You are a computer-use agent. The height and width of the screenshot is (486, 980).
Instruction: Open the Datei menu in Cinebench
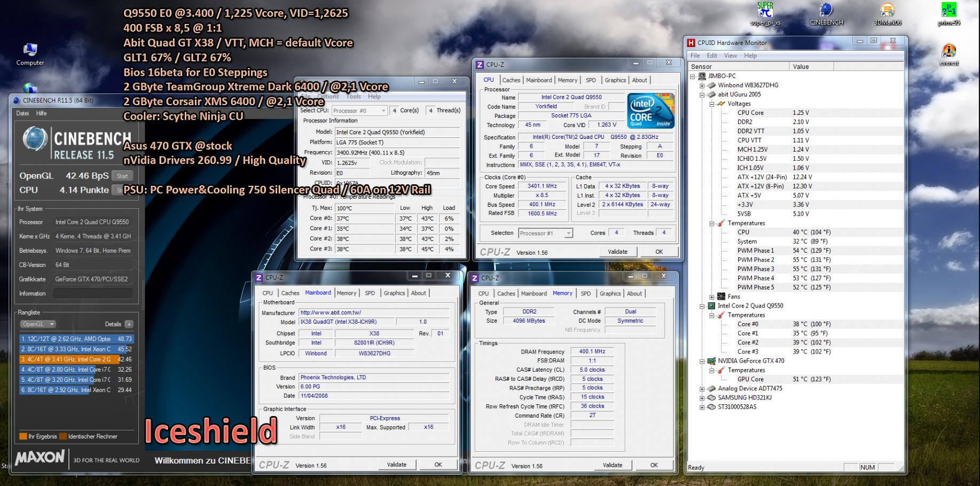click(23, 113)
